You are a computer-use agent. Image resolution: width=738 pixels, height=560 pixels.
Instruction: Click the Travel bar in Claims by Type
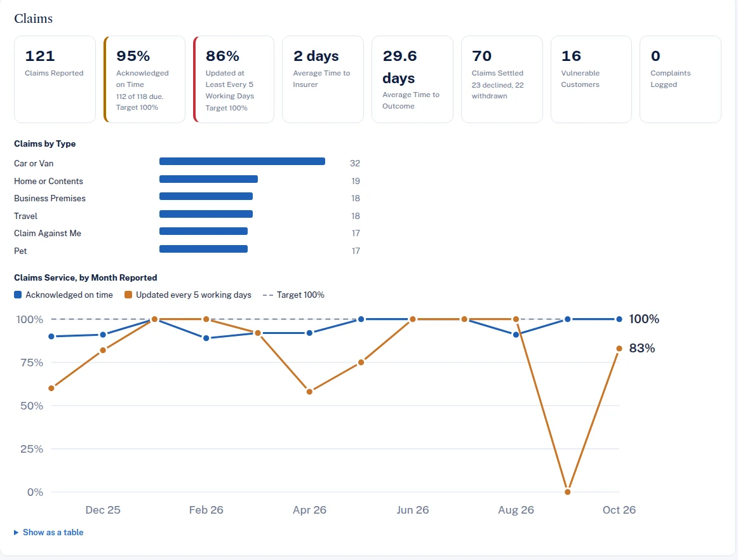[206, 214]
